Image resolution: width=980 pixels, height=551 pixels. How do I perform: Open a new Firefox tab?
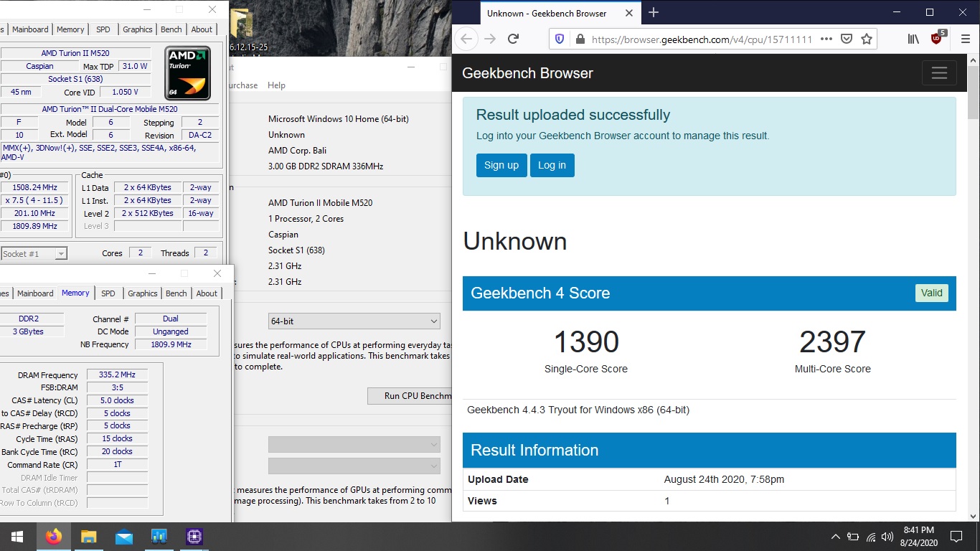(654, 13)
